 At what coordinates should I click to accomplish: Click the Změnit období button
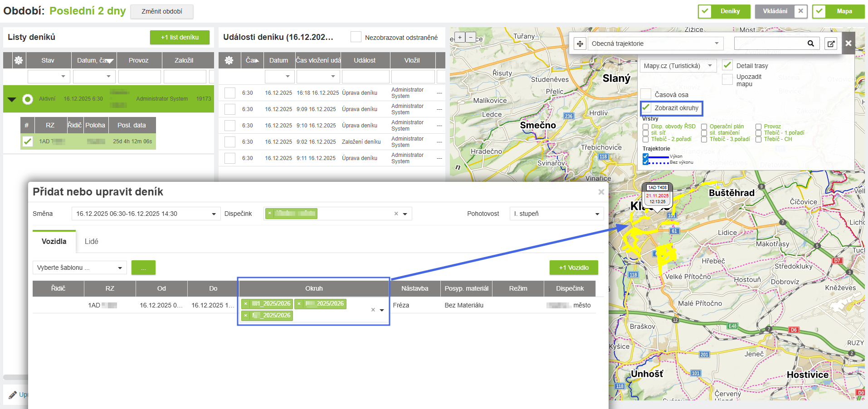click(162, 11)
